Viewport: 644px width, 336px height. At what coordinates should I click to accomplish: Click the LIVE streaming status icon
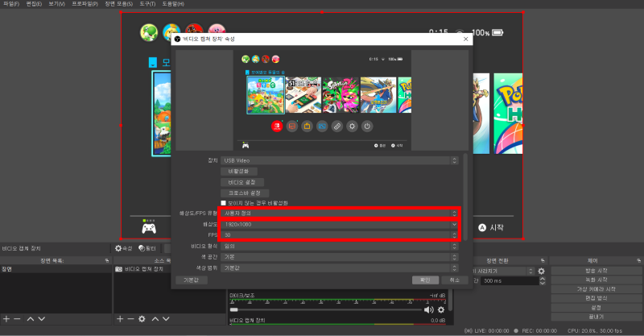[469, 330]
